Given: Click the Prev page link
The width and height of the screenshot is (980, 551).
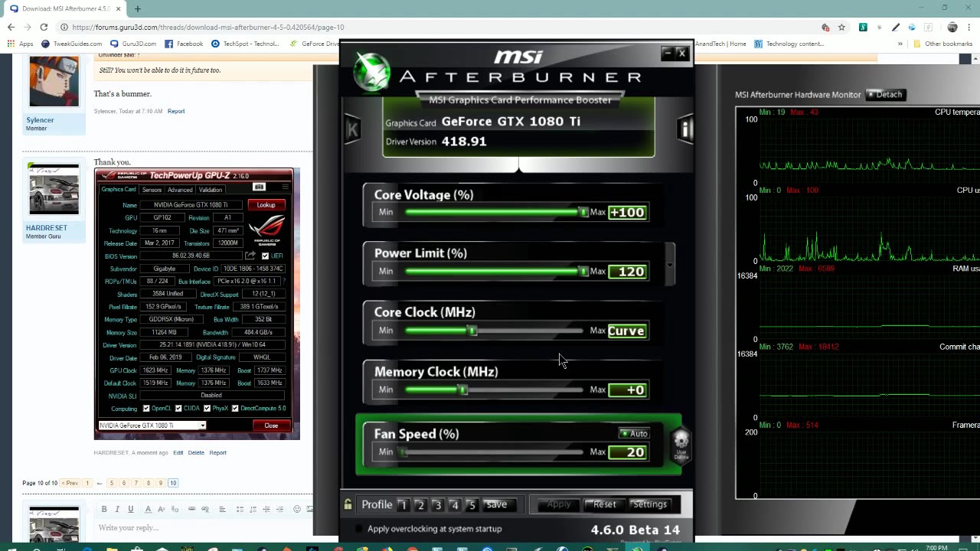Looking at the screenshot, I should point(71,483).
